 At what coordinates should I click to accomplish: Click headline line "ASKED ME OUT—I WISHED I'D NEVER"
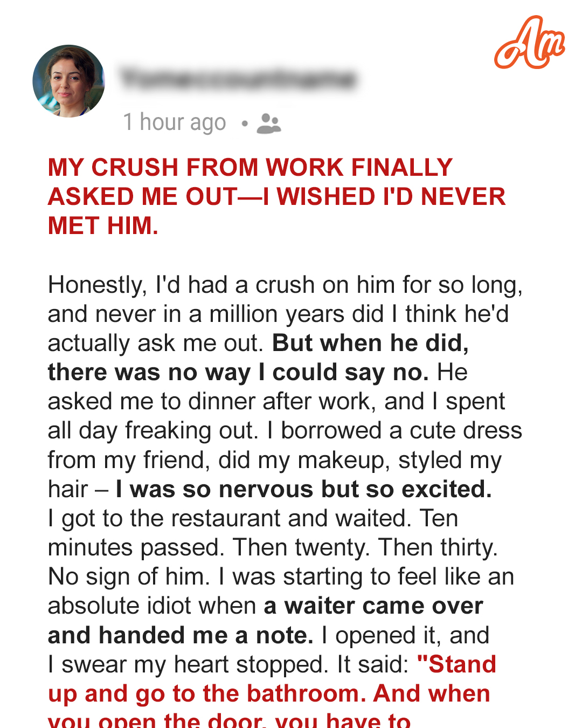tap(276, 196)
